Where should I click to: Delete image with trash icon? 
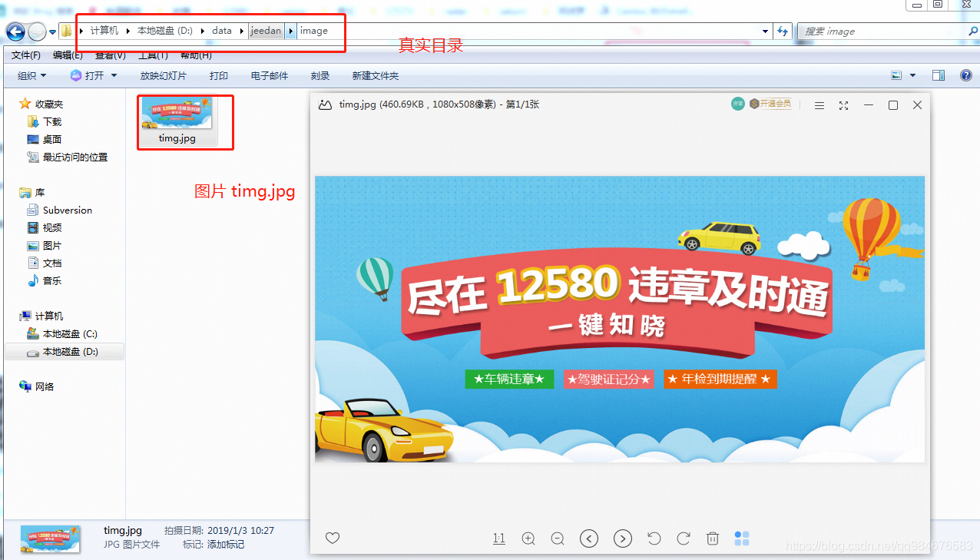[x=713, y=538]
